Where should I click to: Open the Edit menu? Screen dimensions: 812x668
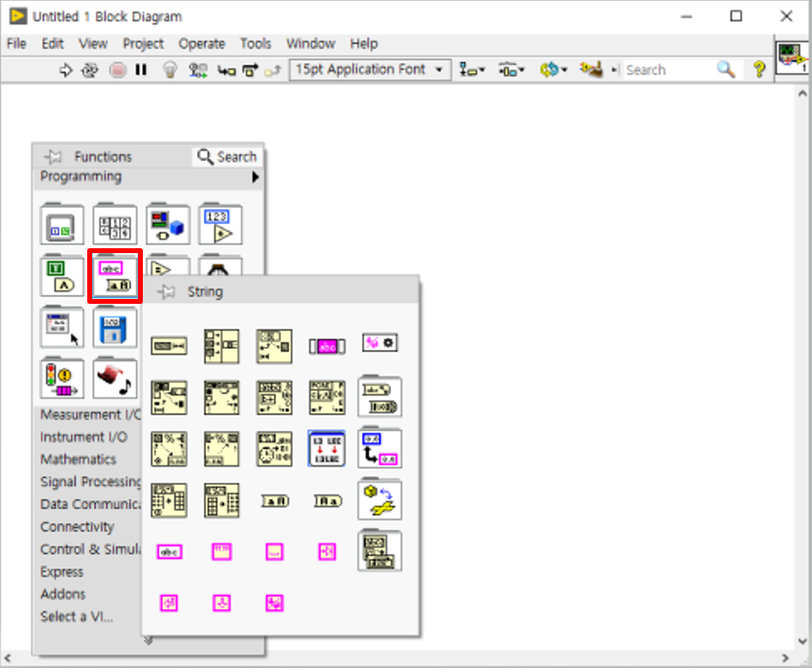click(53, 43)
